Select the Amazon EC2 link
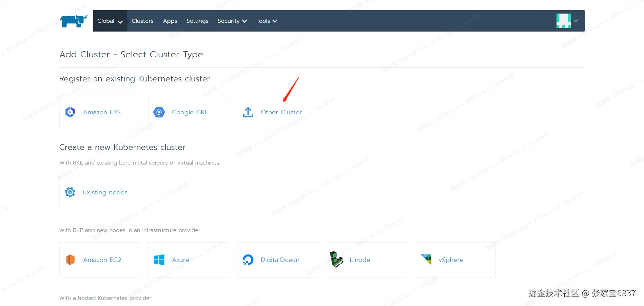 coord(102,260)
